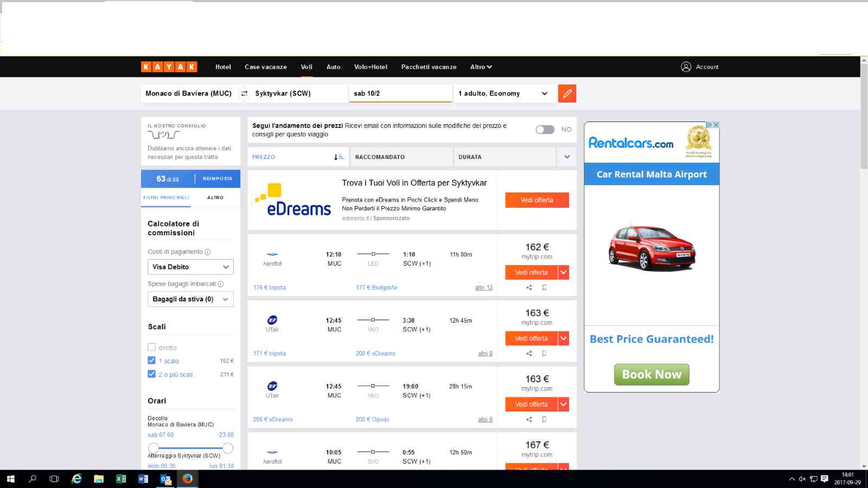
Task: Click right handle of takeoff time slider
Action: click(228, 448)
